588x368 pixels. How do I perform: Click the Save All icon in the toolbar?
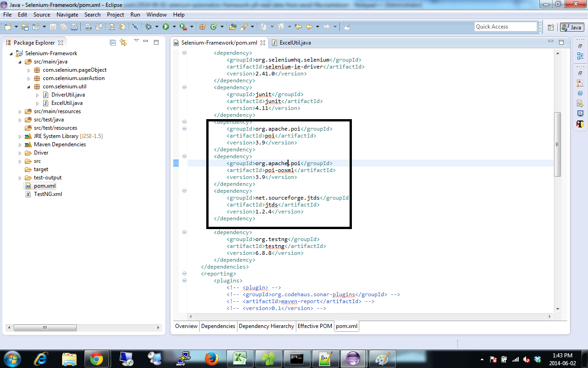pyautogui.click(x=63, y=26)
